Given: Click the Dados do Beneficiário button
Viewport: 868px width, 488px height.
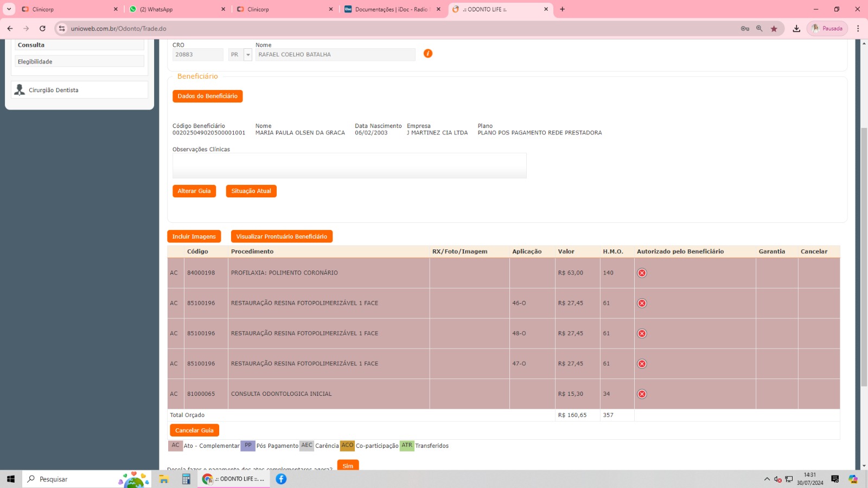Looking at the screenshot, I should tap(207, 96).
